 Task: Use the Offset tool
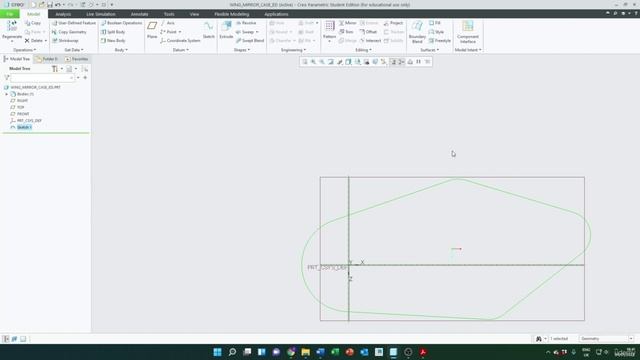(x=368, y=32)
